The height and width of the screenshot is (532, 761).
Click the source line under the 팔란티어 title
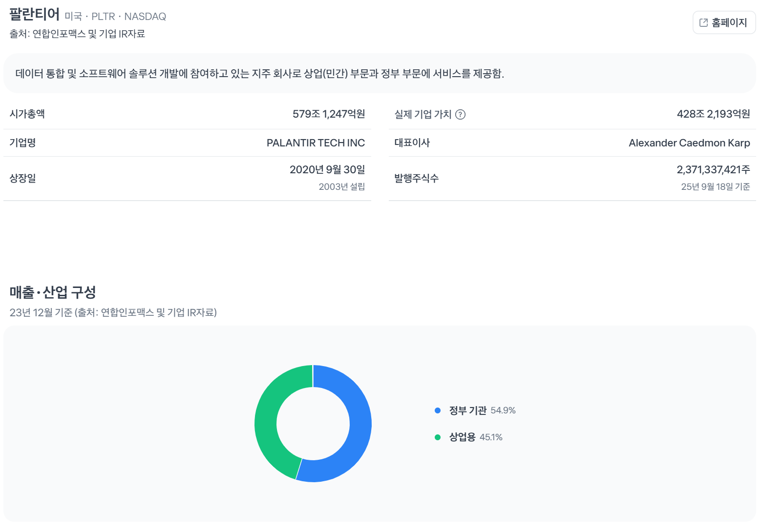pyautogui.click(x=77, y=34)
